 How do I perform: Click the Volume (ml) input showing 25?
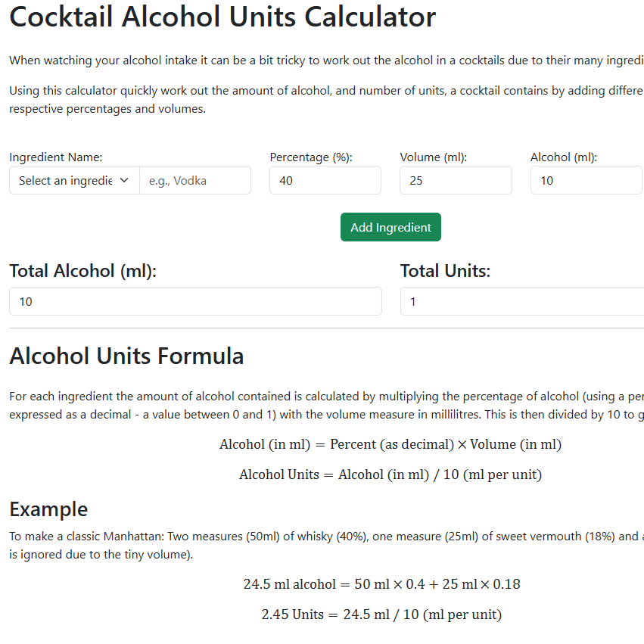click(x=456, y=180)
